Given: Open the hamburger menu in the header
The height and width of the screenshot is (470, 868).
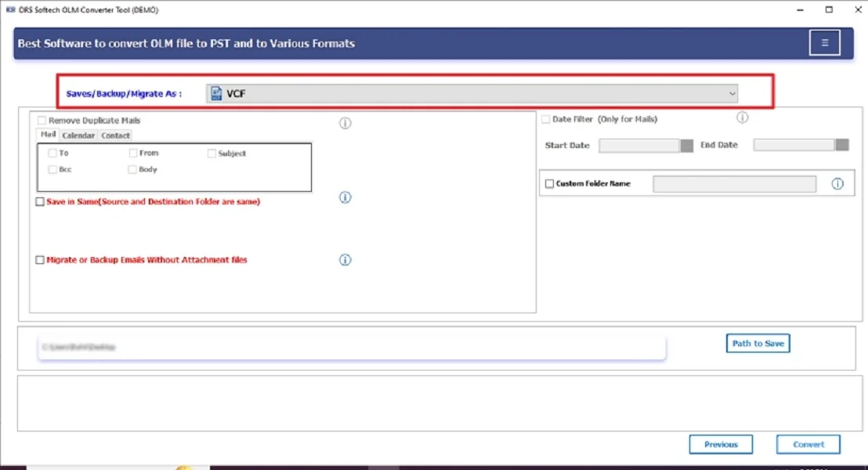Looking at the screenshot, I should (x=823, y=42).
